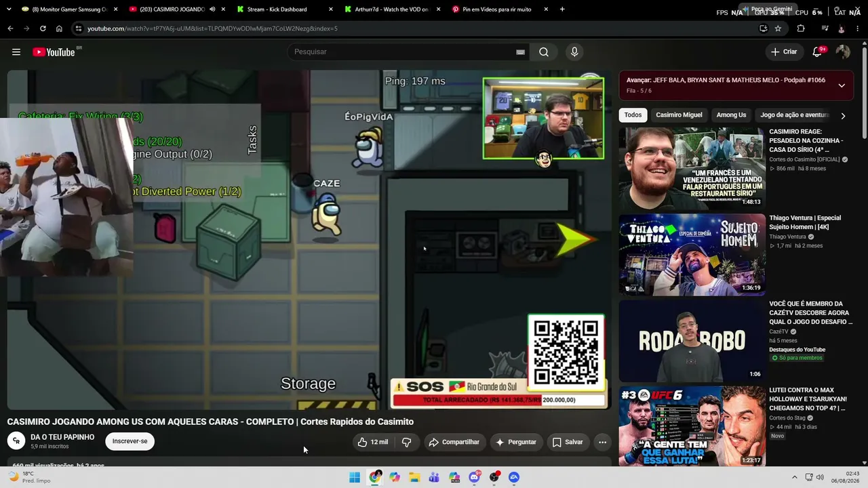Open the Criar menu
Viewport: 868px width, 488px height.
pyautogui.click(x=784, y=52)
